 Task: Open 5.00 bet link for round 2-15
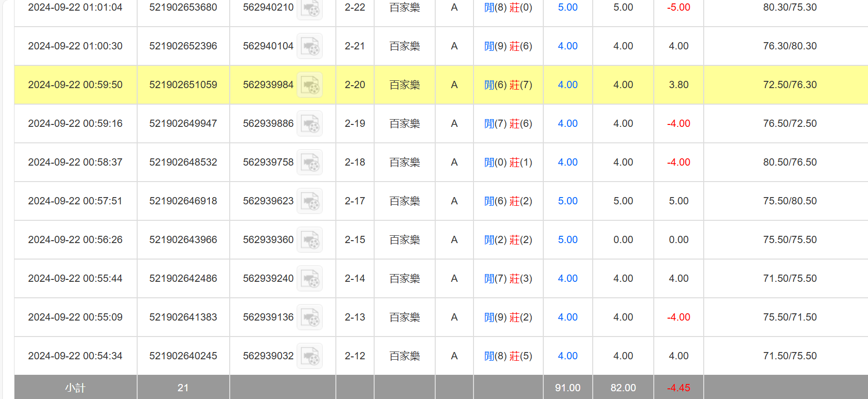(x=568, y=240)
